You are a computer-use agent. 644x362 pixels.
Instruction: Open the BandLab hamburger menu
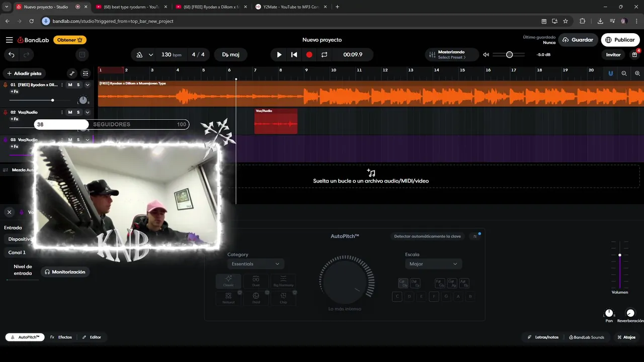(10, 40)
